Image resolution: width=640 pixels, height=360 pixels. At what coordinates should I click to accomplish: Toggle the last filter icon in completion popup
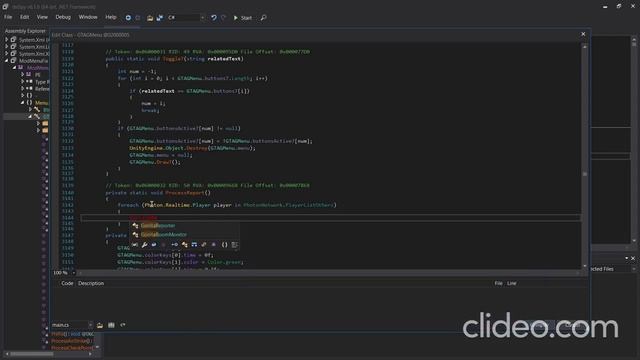(235, 244)
